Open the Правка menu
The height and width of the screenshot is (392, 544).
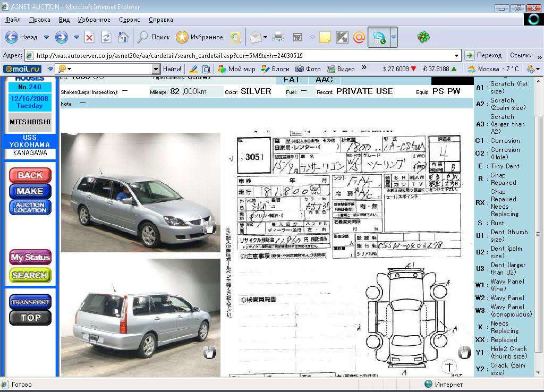click(x=39, y=20)
